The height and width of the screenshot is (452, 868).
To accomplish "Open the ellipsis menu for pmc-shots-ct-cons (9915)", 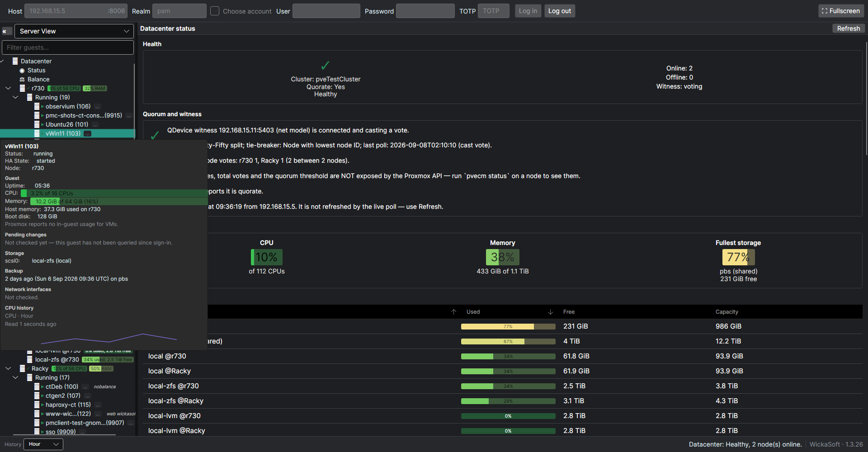I will point(129,116).
